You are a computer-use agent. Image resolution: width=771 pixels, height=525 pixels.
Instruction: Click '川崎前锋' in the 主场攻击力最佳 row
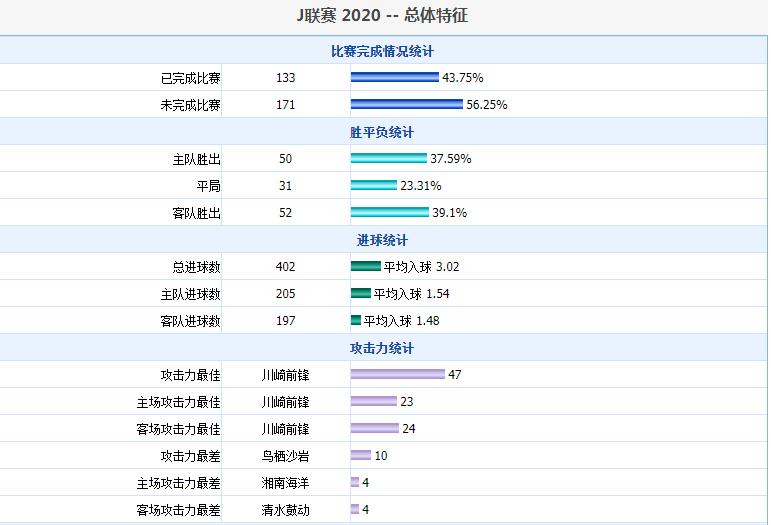[286, 402]
